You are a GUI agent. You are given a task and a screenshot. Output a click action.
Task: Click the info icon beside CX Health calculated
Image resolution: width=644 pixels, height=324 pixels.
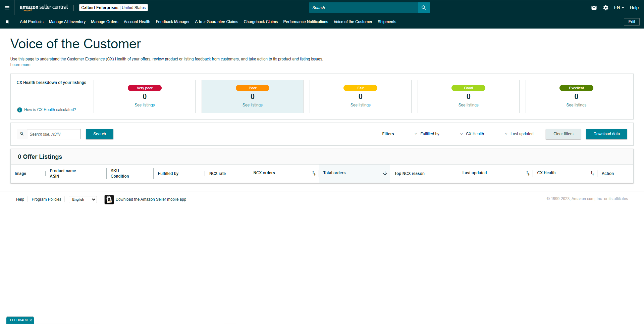pyautogui.click(x=20, y=110)
